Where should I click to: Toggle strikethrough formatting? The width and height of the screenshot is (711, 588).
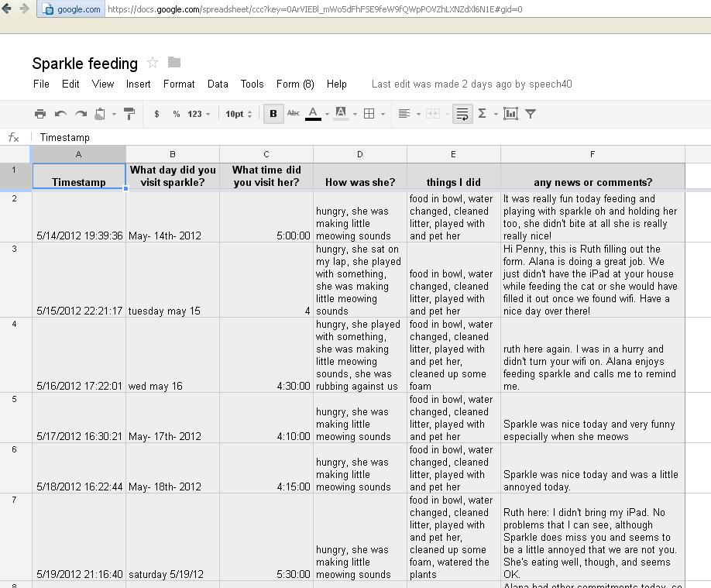293,113
